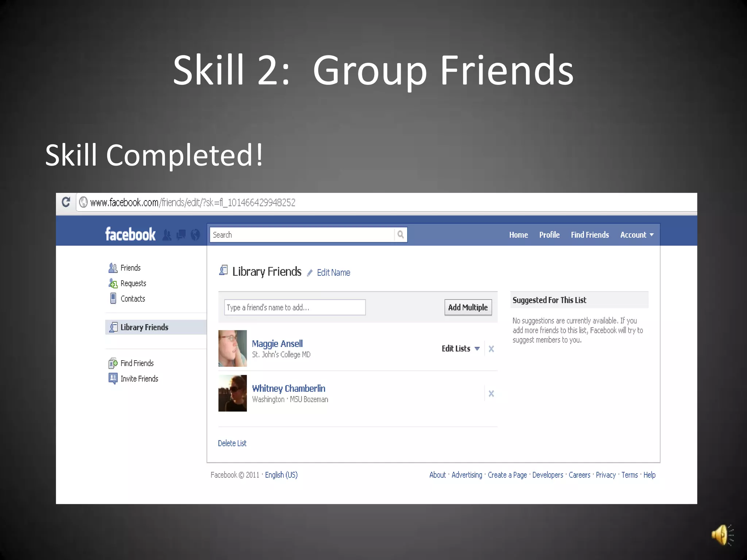This screenshot has width=747, height=560.
Task: Open notifications globe icon in top bar
Action: 196,235
